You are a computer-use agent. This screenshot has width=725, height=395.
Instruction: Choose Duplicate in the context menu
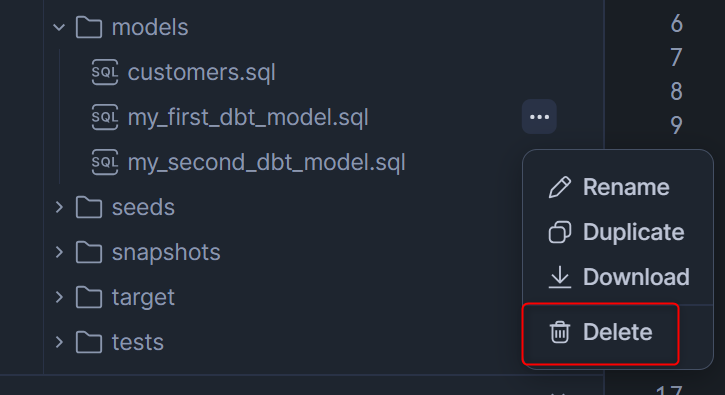point(618,232)
